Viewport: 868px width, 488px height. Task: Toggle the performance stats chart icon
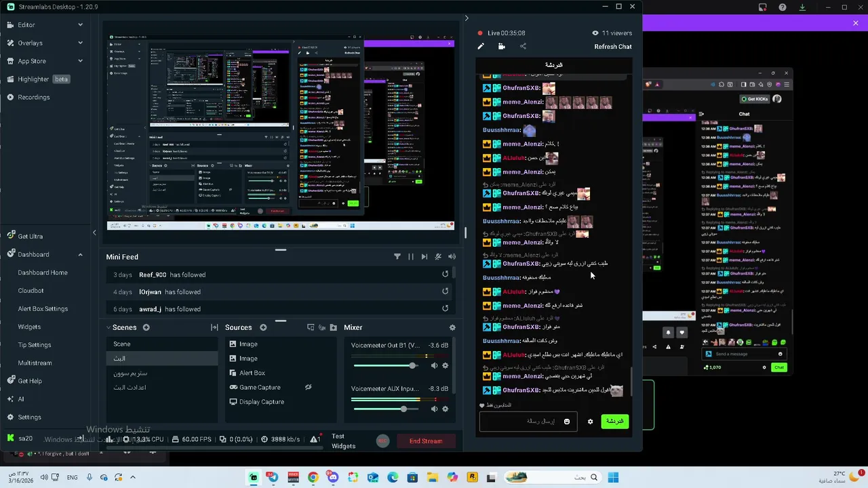109,439
